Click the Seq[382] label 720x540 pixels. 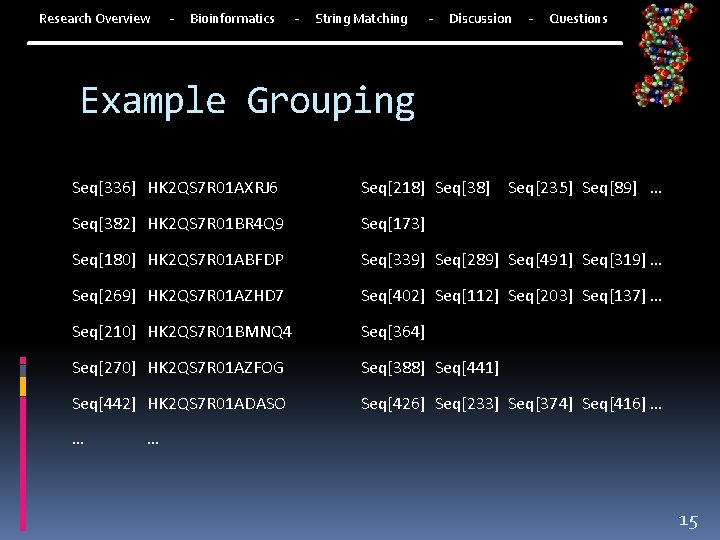[104, 224]
